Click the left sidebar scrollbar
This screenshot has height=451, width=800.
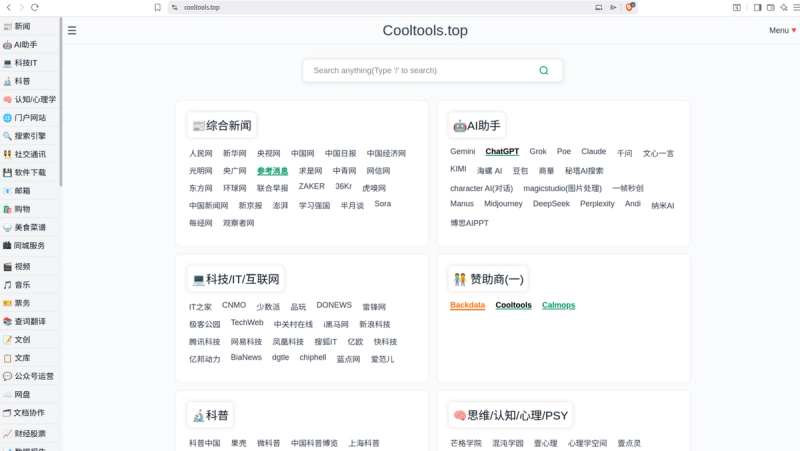pos(61,102)
